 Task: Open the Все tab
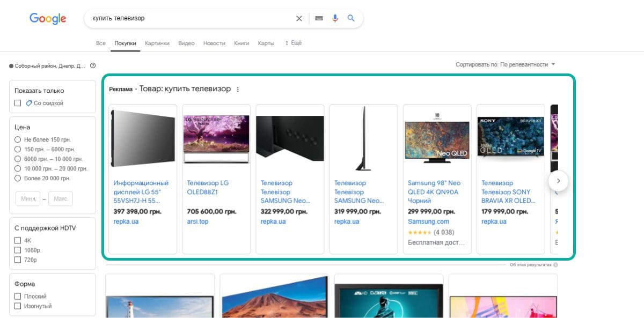pyautogui.click(x=101, y=43)
